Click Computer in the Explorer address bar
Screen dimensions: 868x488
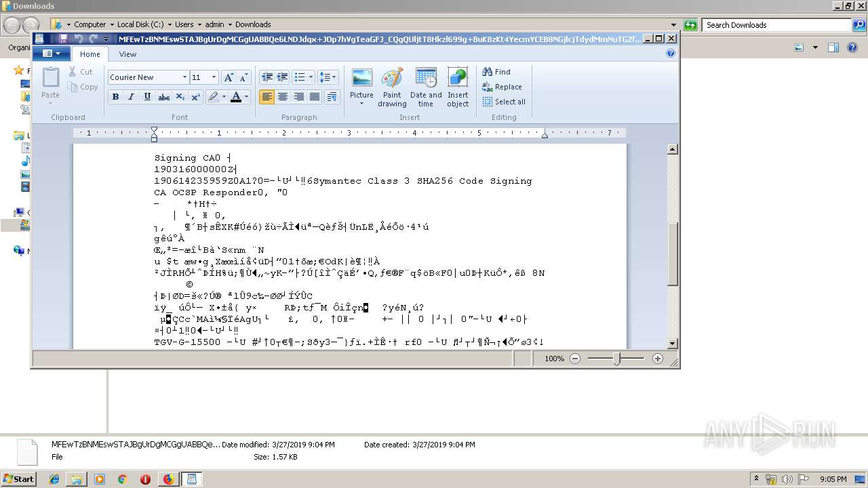tap(90, 24)
